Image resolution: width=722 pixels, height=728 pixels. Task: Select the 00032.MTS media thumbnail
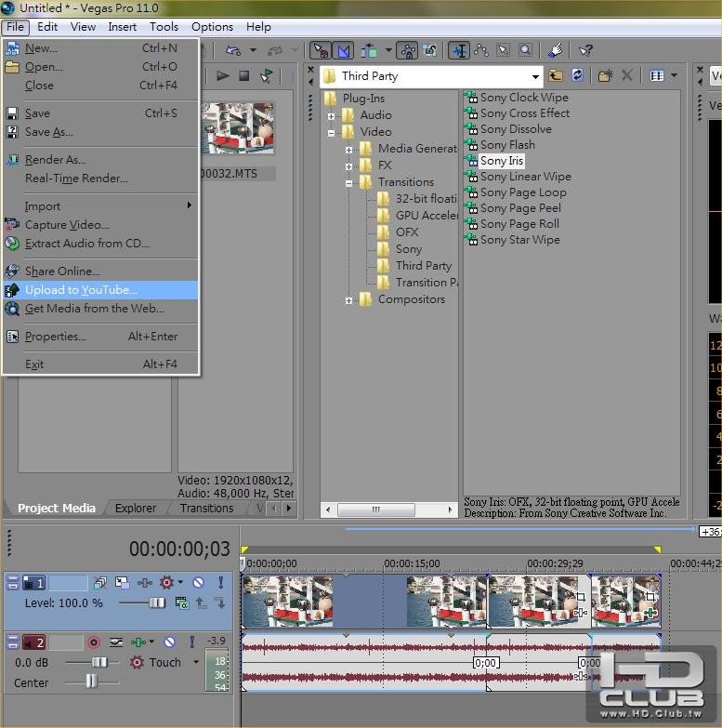(238, 128)
